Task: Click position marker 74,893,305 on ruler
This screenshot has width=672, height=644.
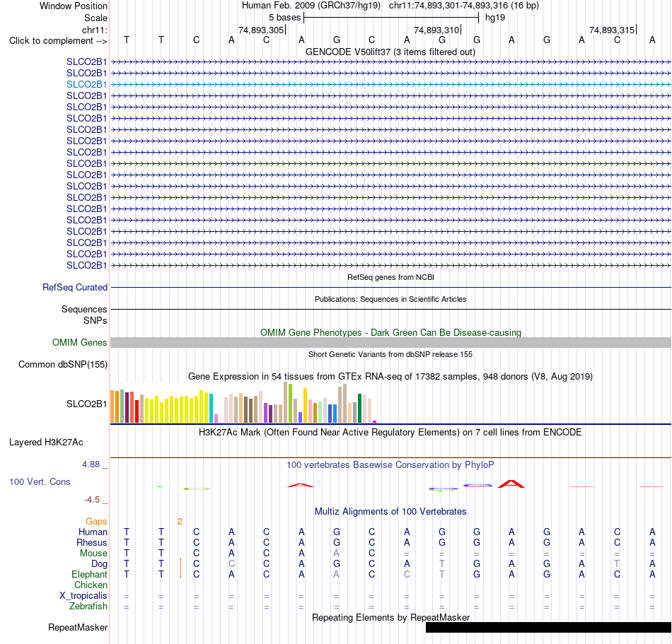Action: pyautogui.click(x=261, y=30)
